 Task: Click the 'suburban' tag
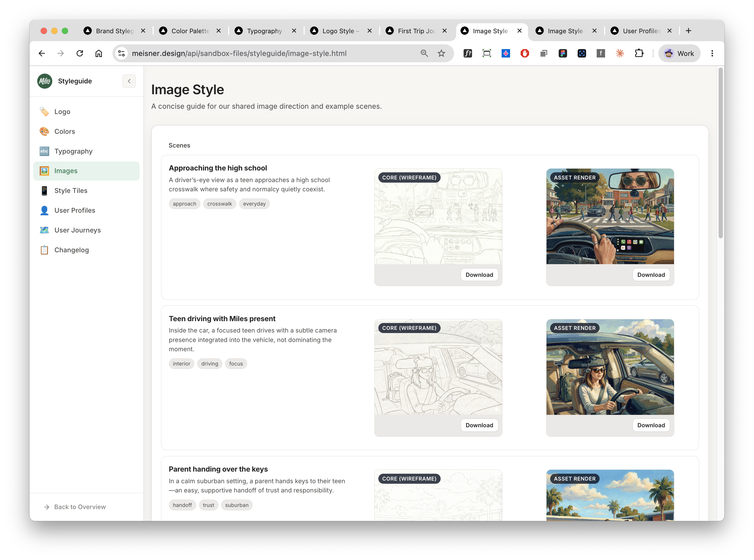point(237,505)
